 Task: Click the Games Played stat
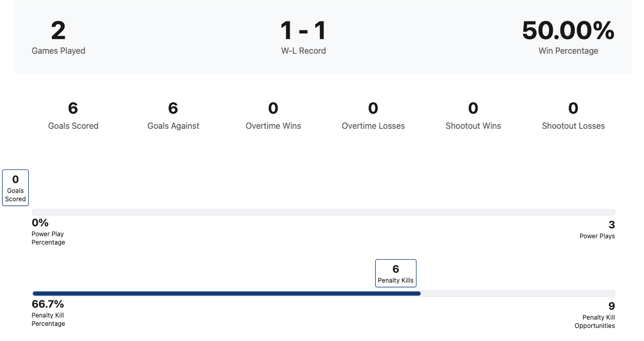tap(58, 37)
